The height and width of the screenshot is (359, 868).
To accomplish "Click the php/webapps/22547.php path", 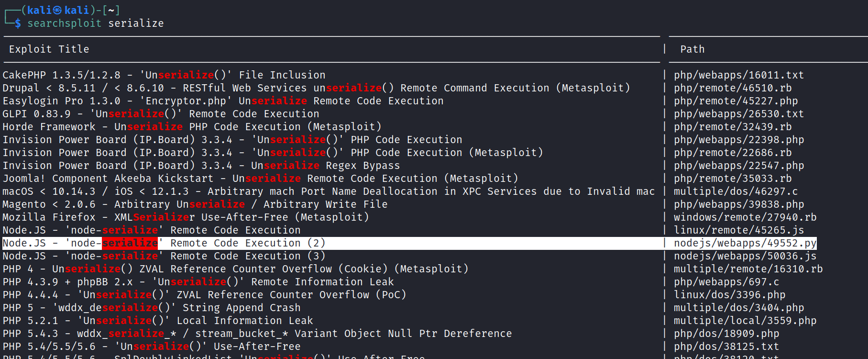I will pos(739,166).
